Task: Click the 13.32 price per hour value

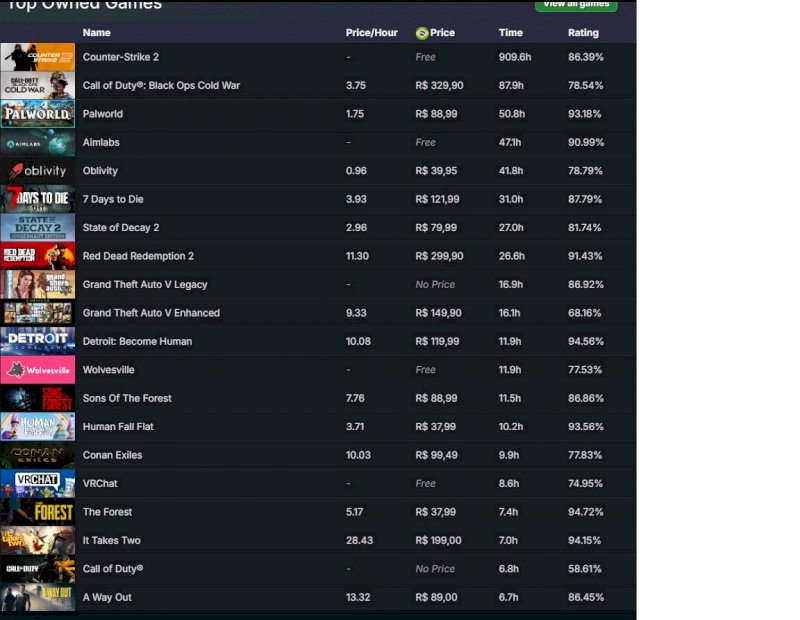Action: pyautogui.click(x=358, y=597)
